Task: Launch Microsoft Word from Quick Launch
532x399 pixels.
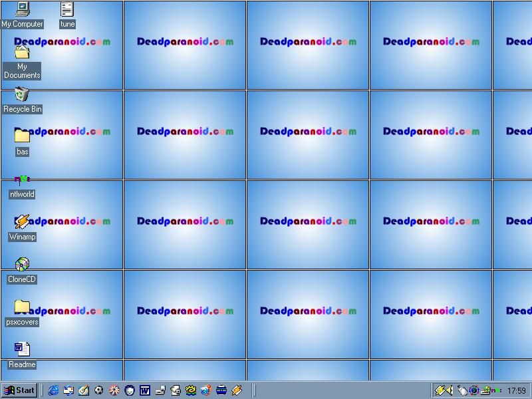Action: [144, 390]
